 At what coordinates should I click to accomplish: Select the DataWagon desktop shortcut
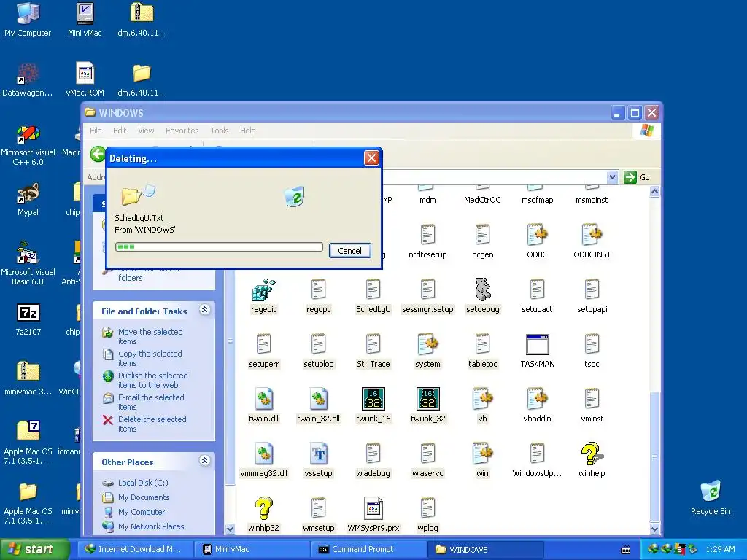pyautogui.click(x=28, y=74)
